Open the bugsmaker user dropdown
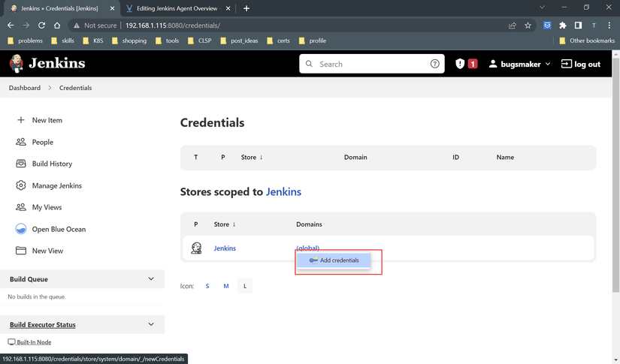This screenshot has height=364, width=620. tap(519, 64)
